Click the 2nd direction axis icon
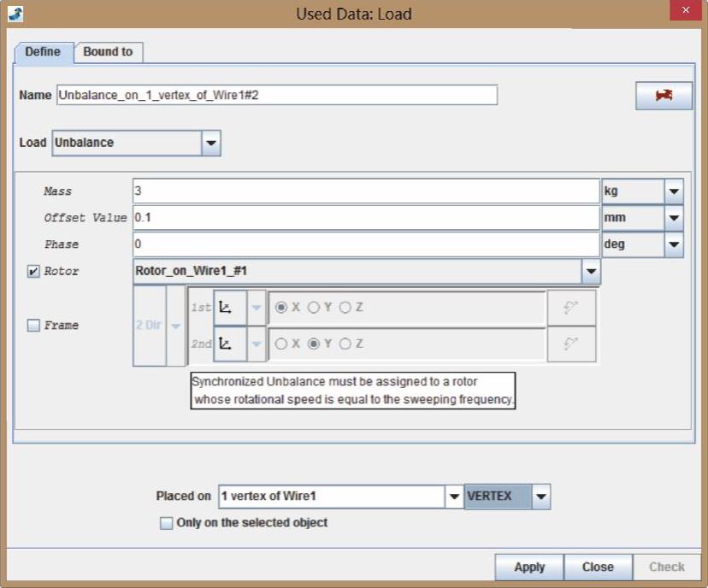The height and width of the screenshot is (588, 708). tap(227, 344)
